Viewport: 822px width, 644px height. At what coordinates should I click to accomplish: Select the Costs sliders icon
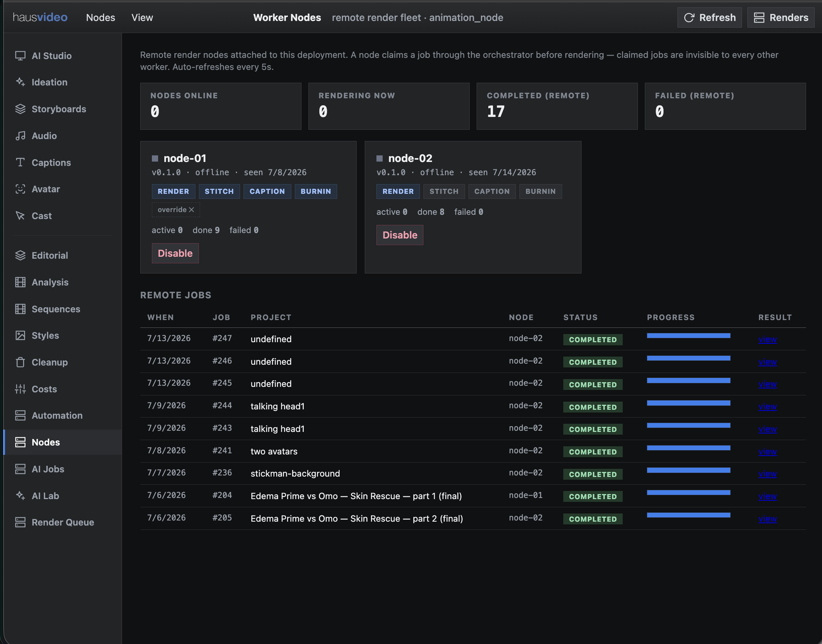(20, 389)
